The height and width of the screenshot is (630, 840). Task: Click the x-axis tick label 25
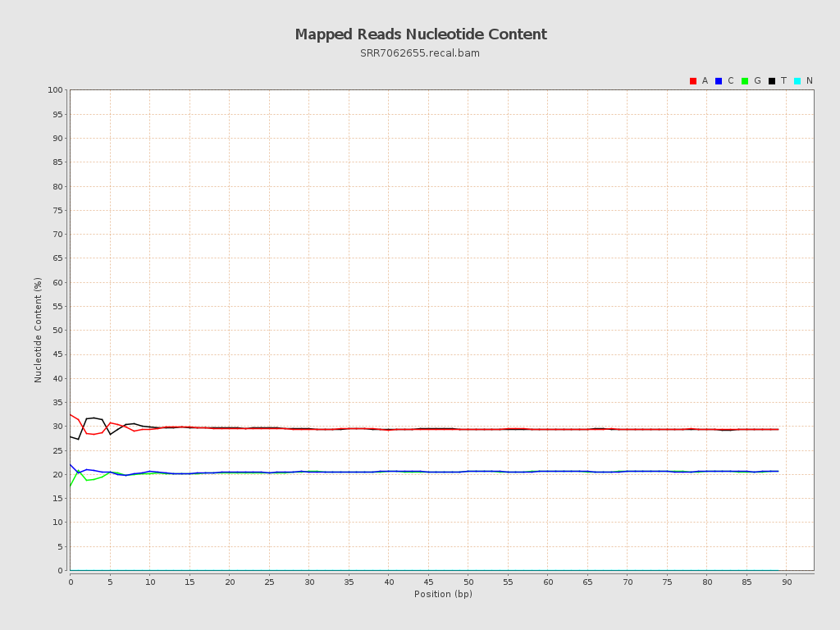(269, 582)
